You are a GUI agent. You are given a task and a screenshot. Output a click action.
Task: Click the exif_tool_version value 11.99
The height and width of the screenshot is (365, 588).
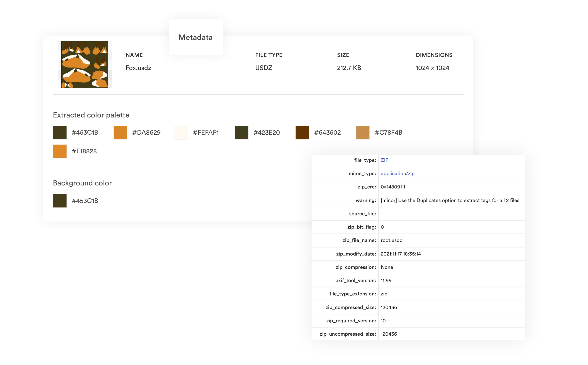[386, 280]
